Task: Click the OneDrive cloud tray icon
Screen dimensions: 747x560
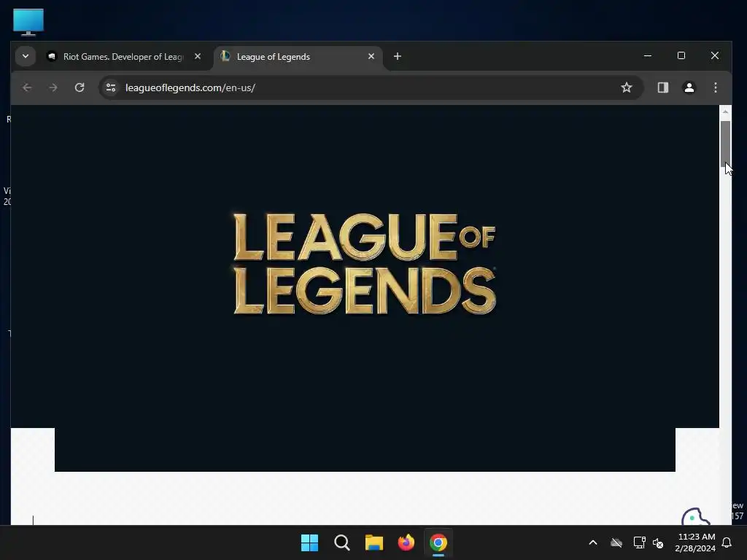Action: [x=616, y=542]
